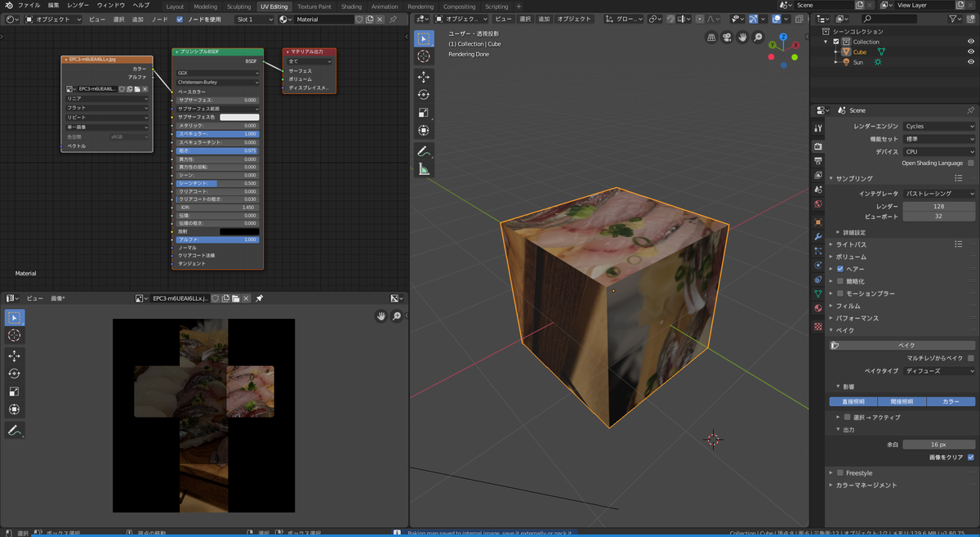Select the Move tool in 3D viewport

[423, 77]
